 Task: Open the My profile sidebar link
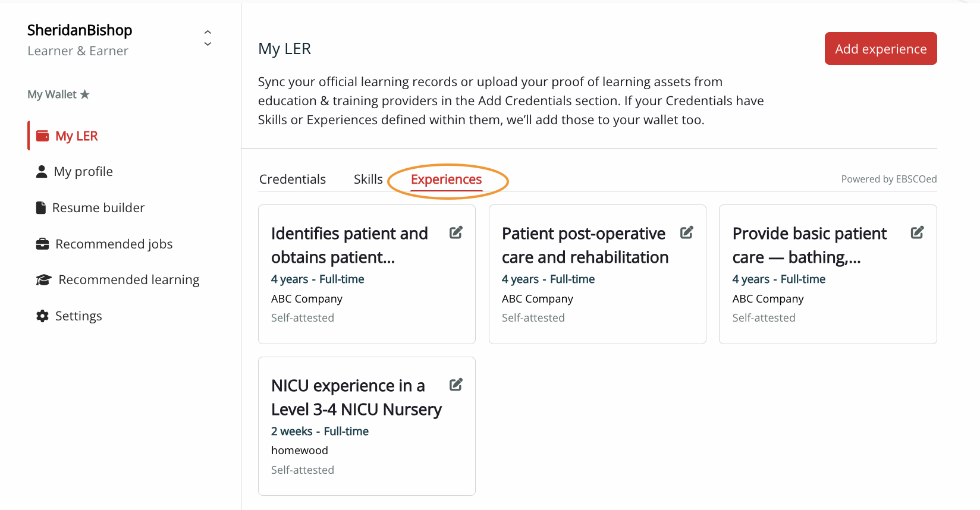83,172
